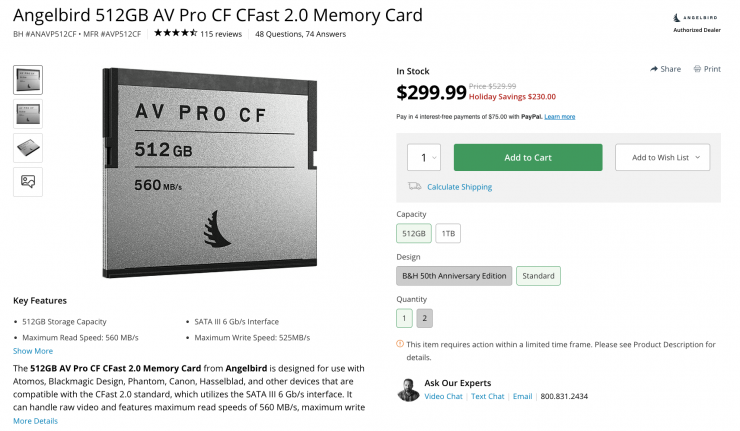Image resolution: width=740 pixels, height=431 pixels.
Task: Click the Share icon
Action: tap(654, 69)
